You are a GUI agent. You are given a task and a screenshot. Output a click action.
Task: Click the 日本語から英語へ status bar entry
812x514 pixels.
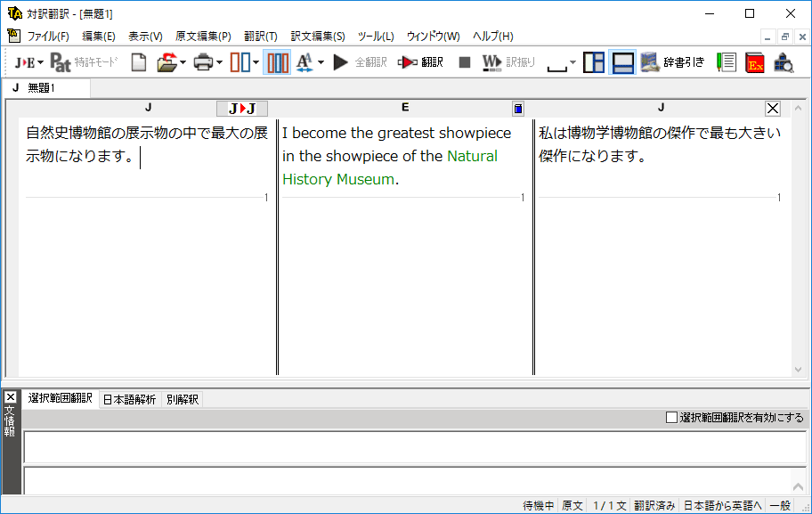pyautogui.click(x=723, y=506)
